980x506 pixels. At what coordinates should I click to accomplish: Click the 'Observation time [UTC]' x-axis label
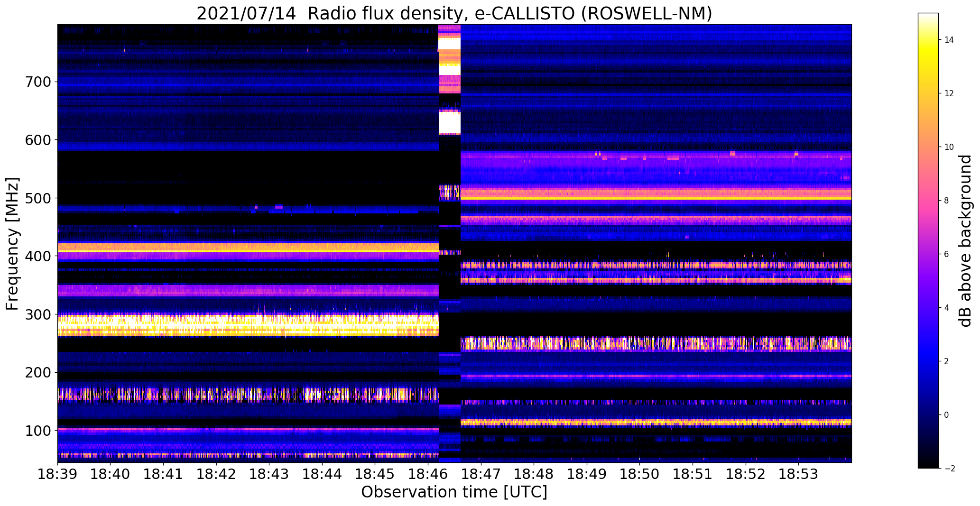[454, 492]
